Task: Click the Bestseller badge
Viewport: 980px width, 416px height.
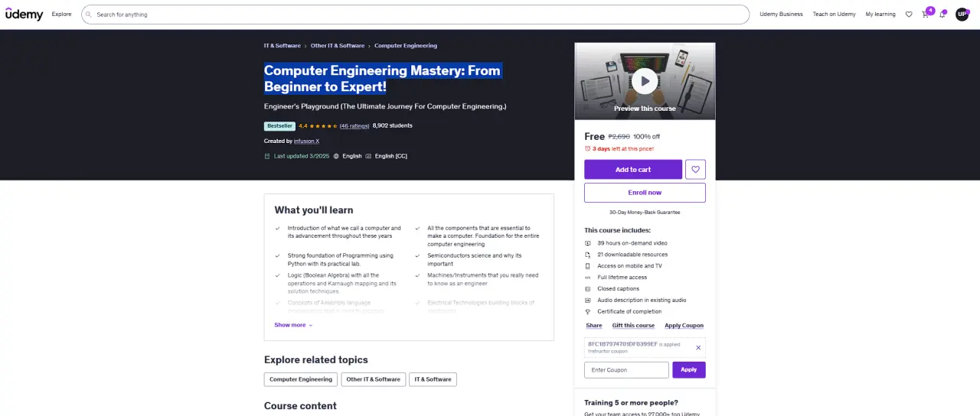Action: [x=279, y=126]
